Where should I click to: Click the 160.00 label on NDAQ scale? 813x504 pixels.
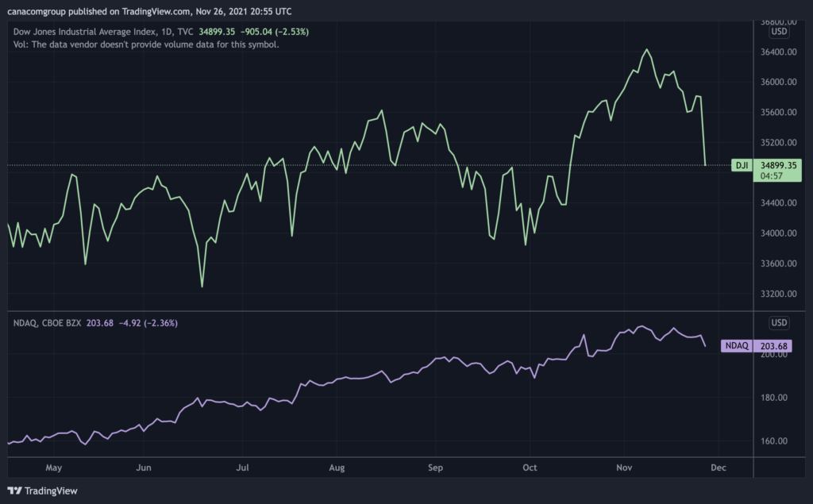(774, 441)
